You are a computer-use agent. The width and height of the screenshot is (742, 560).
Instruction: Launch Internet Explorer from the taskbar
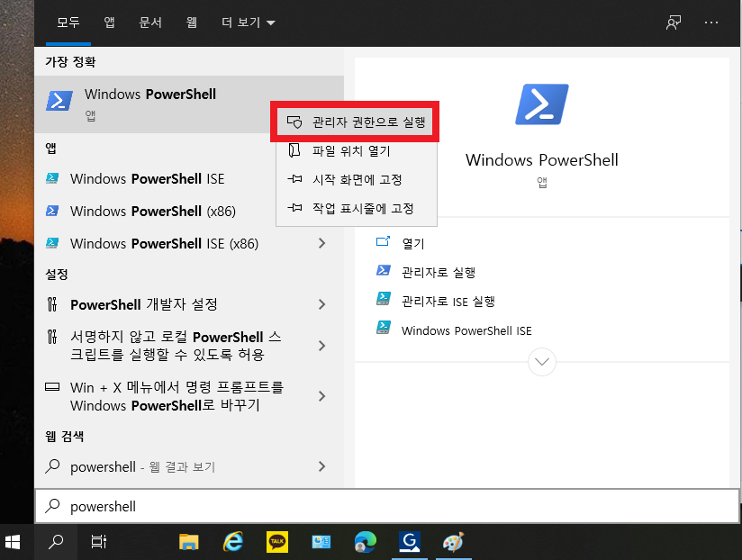coord(233,542)
